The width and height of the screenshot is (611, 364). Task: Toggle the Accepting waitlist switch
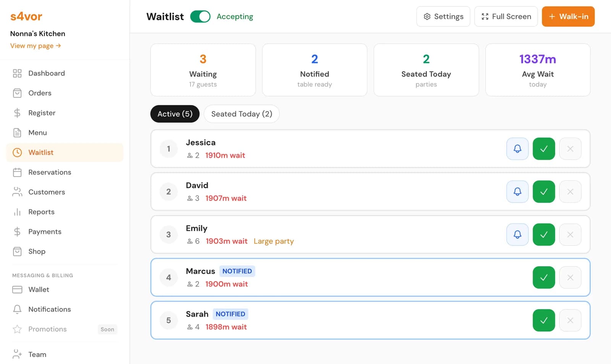[200, 16]
